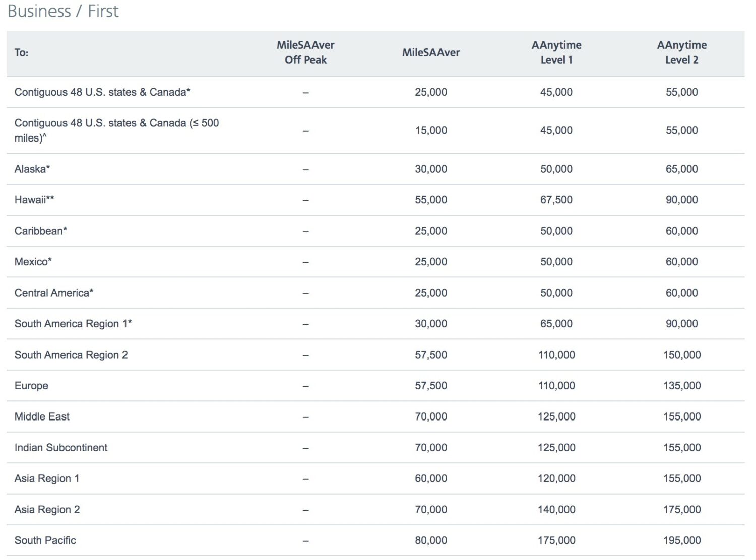Image resolution: width=756 pixels, height=560 pixels.
Task: Select the MileSAAver Off Peak column header
Action: 305,52
